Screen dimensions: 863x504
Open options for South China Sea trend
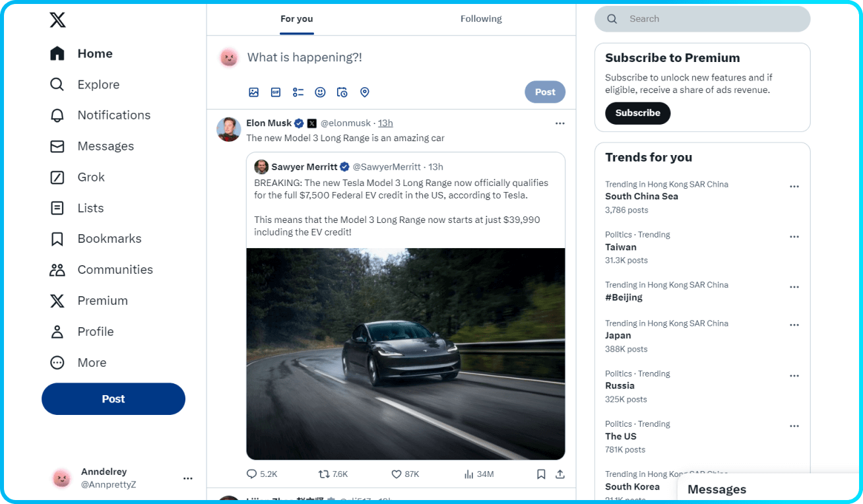coord(794,187)
